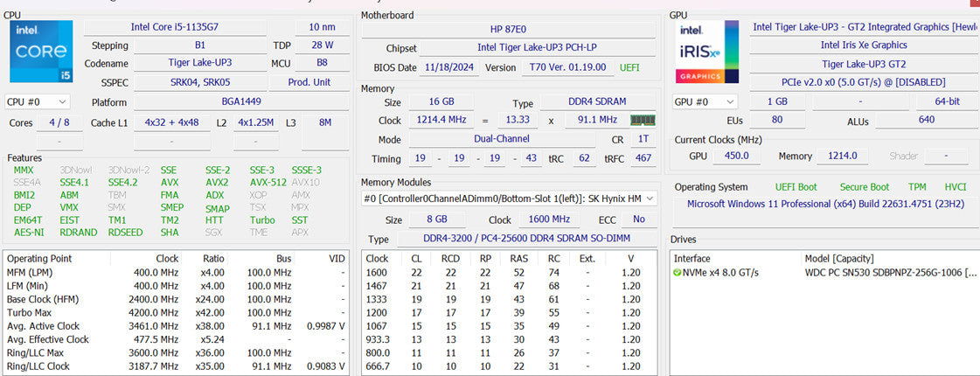Click the memory module icon beside 91.1 MHz
The height and width of the screenshot is (376, 980).
pyautogui.click(x=643, y=120)
